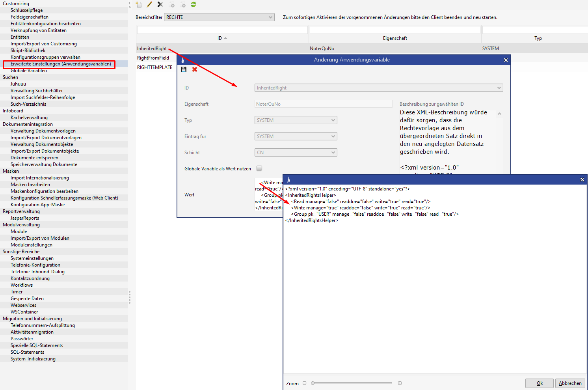Click the Abbrechen button
Image resolution: width=588 pixels, height=390 pixels.
coord(570,383)
